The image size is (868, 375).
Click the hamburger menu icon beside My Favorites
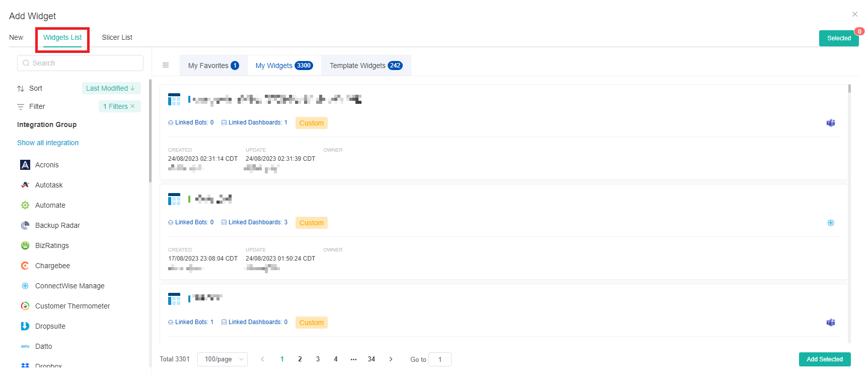point(166,65)
